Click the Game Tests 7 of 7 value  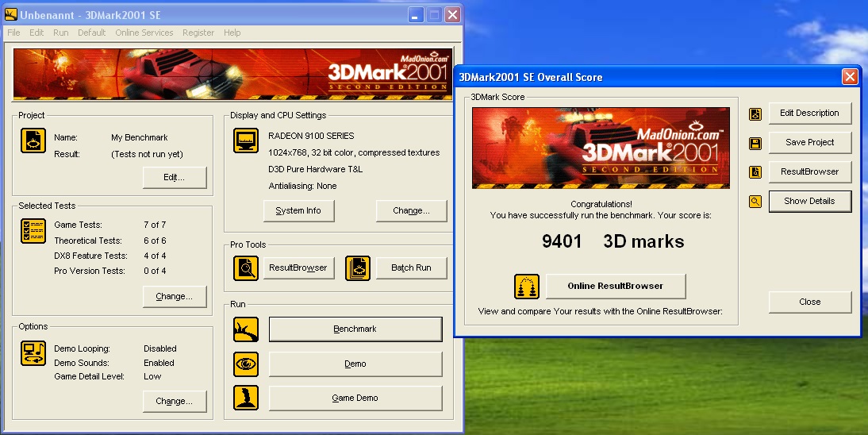(x=155, y=225)
